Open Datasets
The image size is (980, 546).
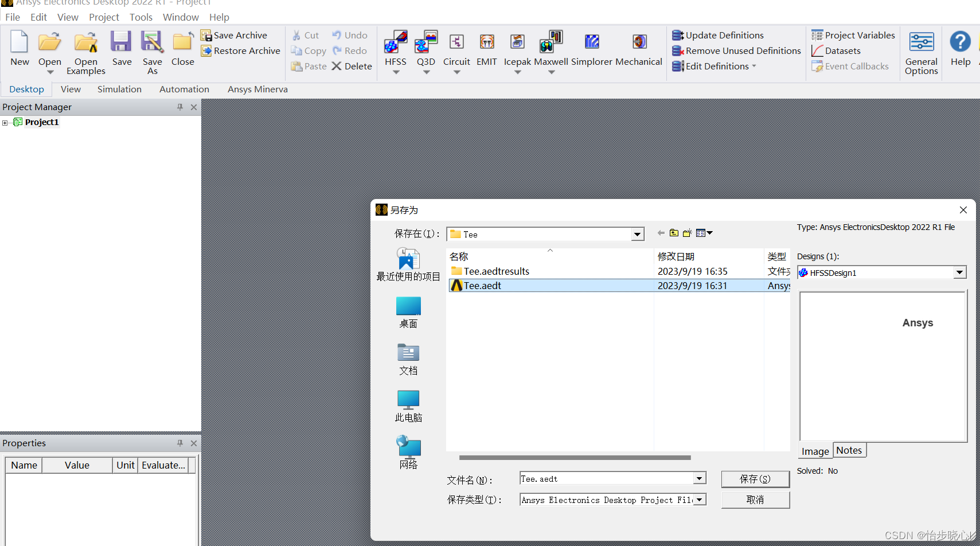coord(836,51)
